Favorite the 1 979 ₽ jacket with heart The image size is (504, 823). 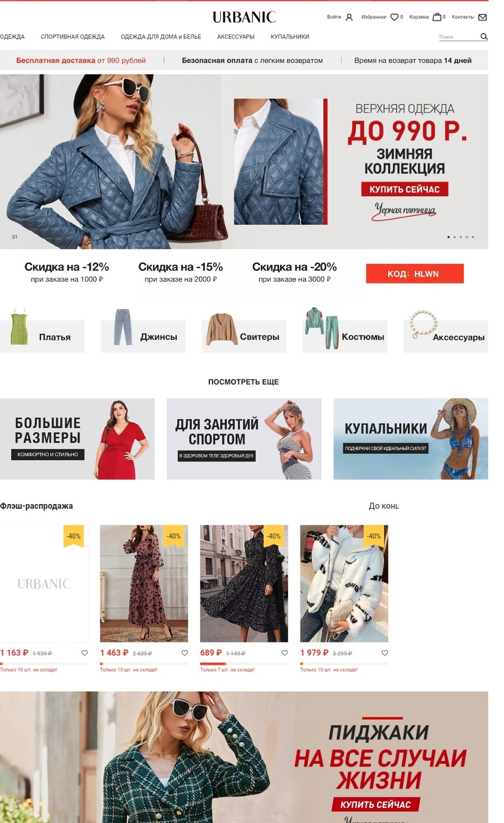point(385,653)
